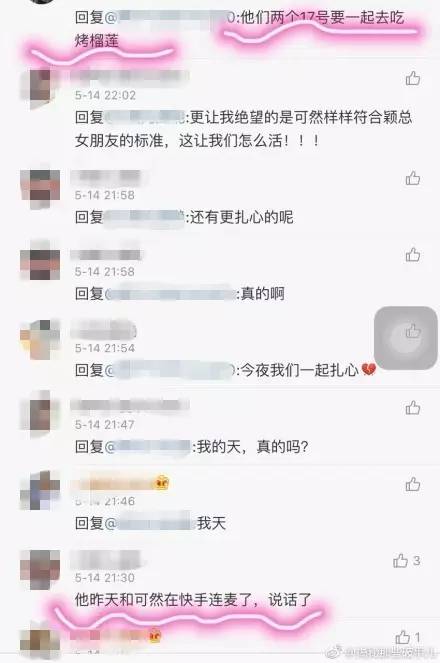
Task: Open avatar of 21:47 commenter
Action: tap(40, 416)
